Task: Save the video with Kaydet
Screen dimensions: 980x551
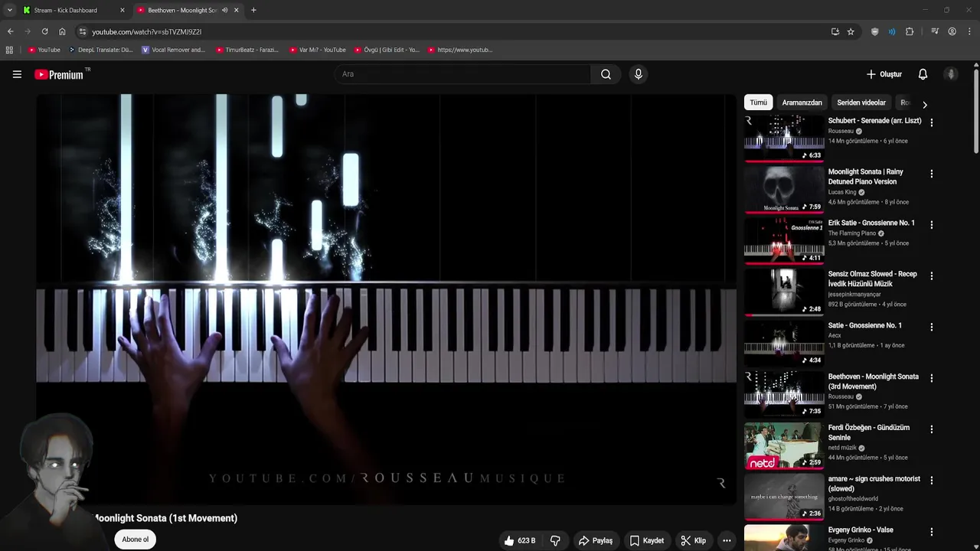Action: 647,540
